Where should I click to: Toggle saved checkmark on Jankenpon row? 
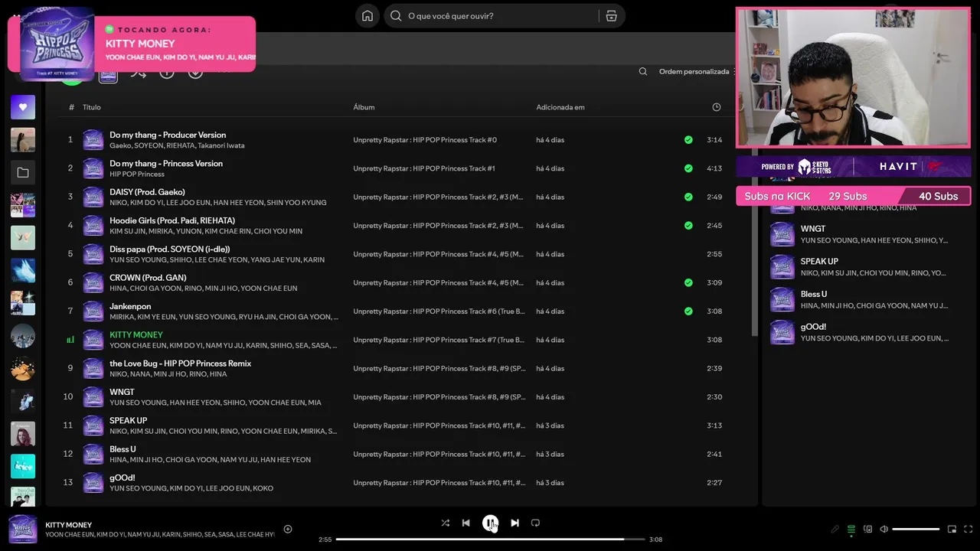(x=688, y=311)
